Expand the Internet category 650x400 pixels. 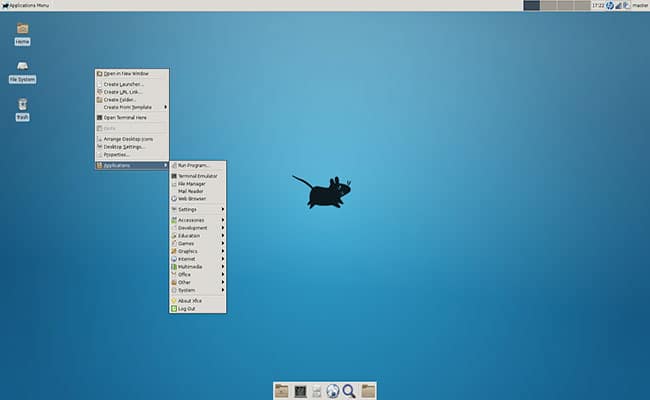tap(198, 259)
